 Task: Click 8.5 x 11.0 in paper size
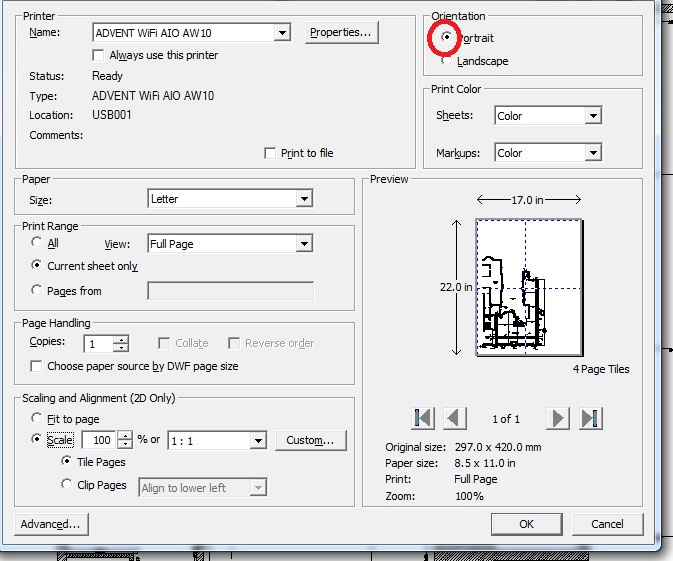485,463
